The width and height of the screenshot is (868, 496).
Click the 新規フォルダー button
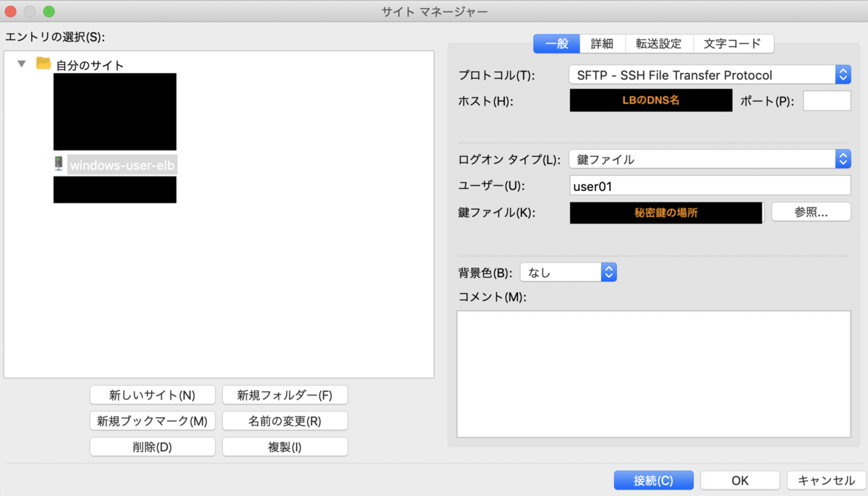pos(285,395)
